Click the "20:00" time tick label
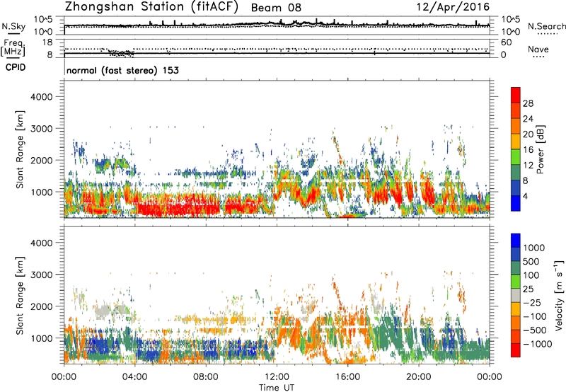The height and width of the screenshot is (392, 566). [418, 377]
